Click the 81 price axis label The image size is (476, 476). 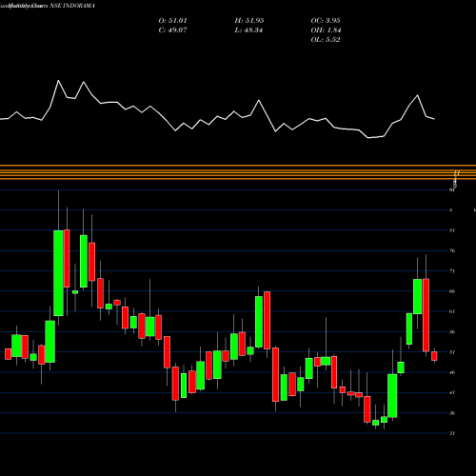452,230
